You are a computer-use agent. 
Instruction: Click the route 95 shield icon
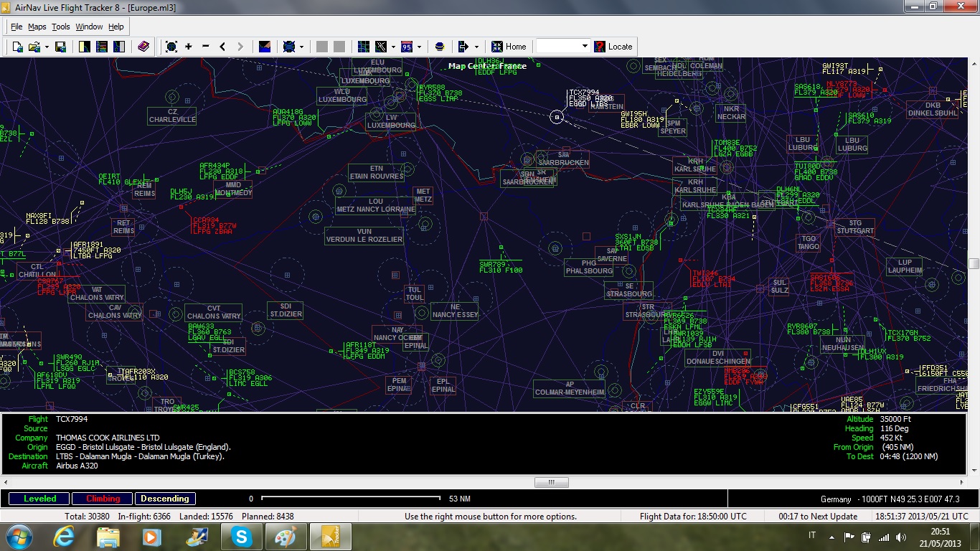pyautogui.click(x=407, y=47)
